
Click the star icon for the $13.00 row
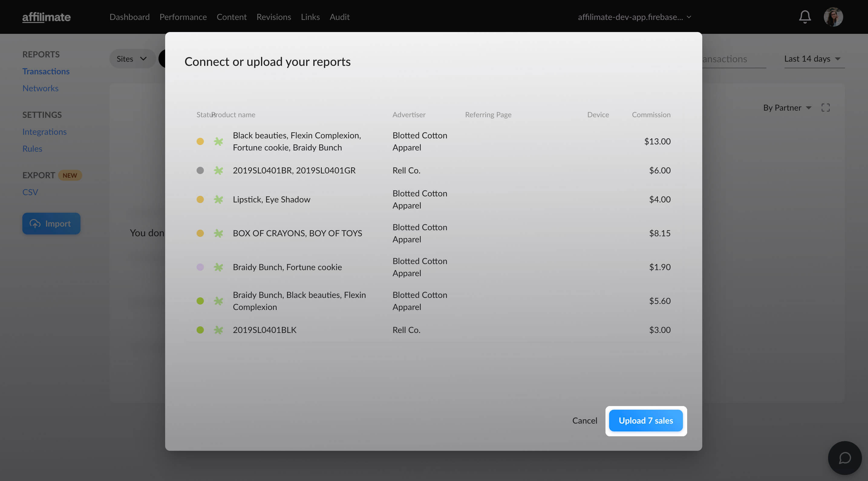(x=218, y=141)
